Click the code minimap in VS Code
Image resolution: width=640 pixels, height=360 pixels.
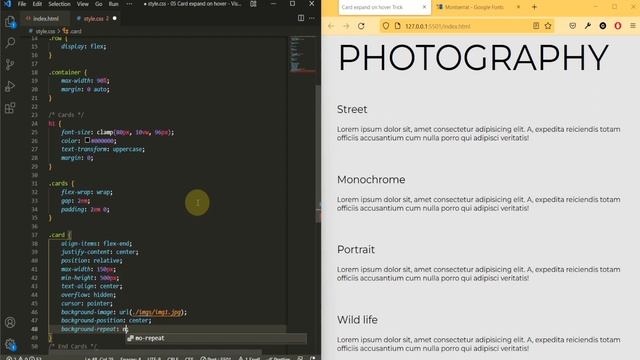(x=302, y=55)
